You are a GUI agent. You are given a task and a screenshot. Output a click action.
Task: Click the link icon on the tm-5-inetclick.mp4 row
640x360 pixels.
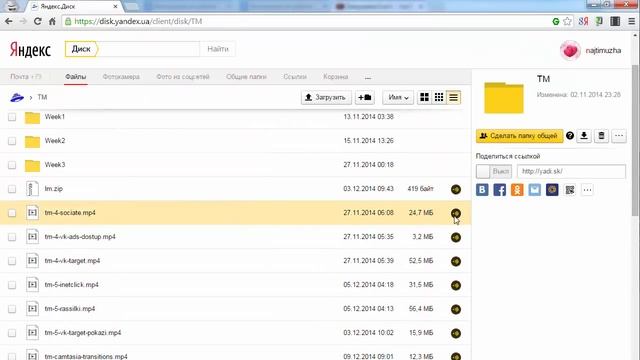[x=456, y=285]
